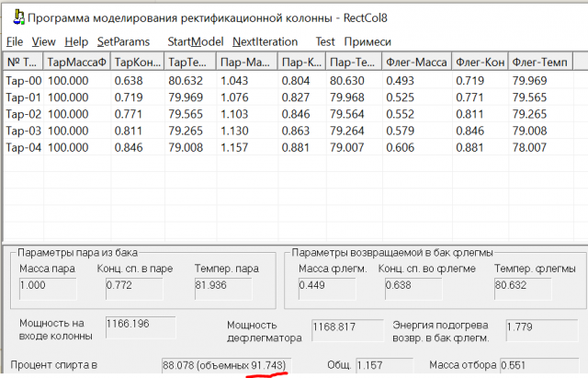The height and width of the screenshot is (378, 588).
Task: Click the Масса пара field showing 1.000
Action: [48, 288]
